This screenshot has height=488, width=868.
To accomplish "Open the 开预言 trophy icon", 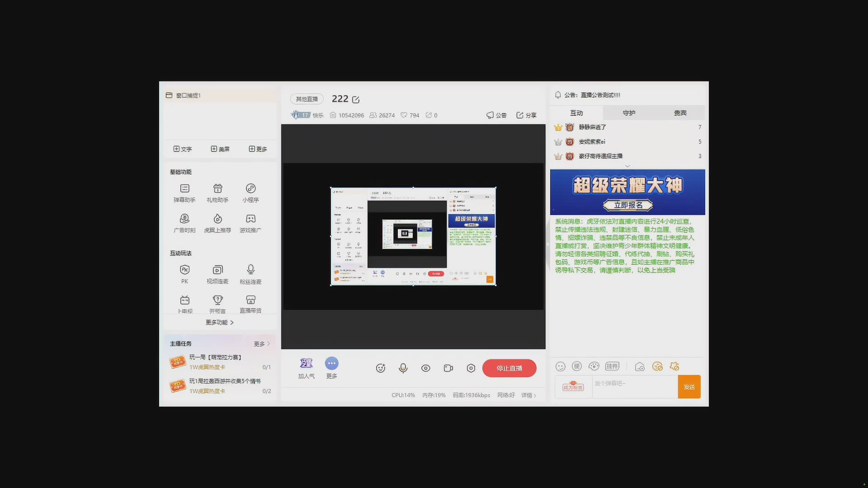I will [217, 304].
